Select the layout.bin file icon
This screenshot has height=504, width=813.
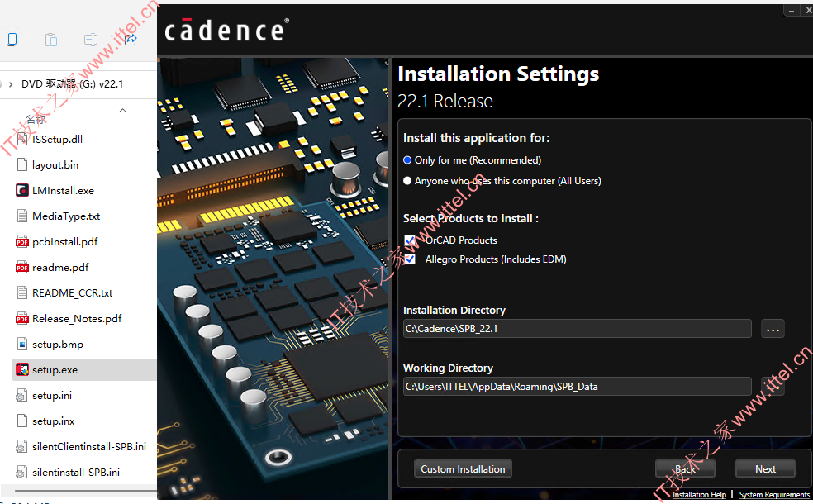tap(21, 165)
